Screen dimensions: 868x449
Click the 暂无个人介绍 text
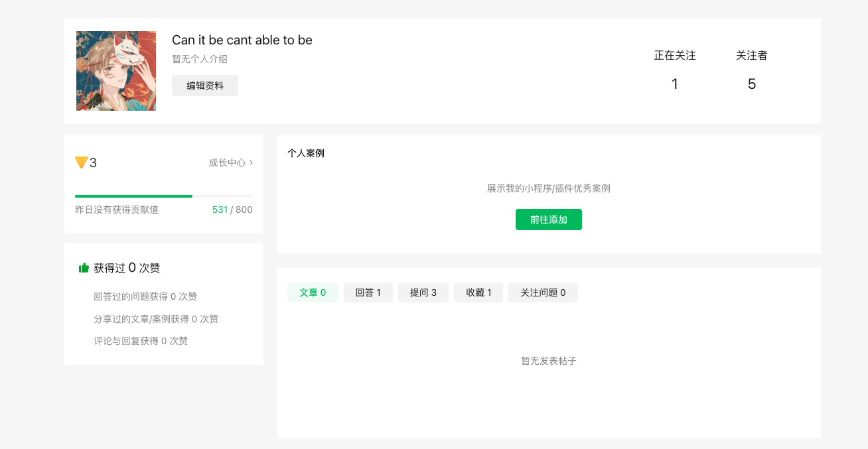(x=200, y=59)
